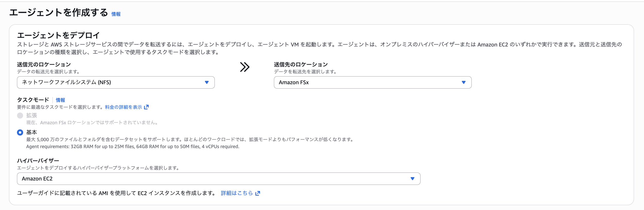644x210 pixels.
Task: Click the arrow of the hypervisor dropdown
Action: pyautogui.click(x=412, y=179)
